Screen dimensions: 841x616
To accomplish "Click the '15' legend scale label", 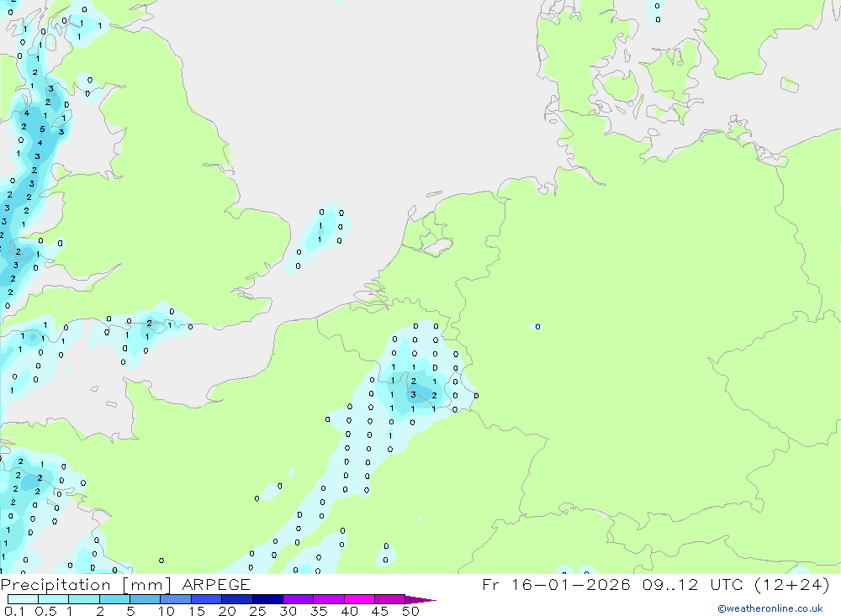I will [197, 611].
